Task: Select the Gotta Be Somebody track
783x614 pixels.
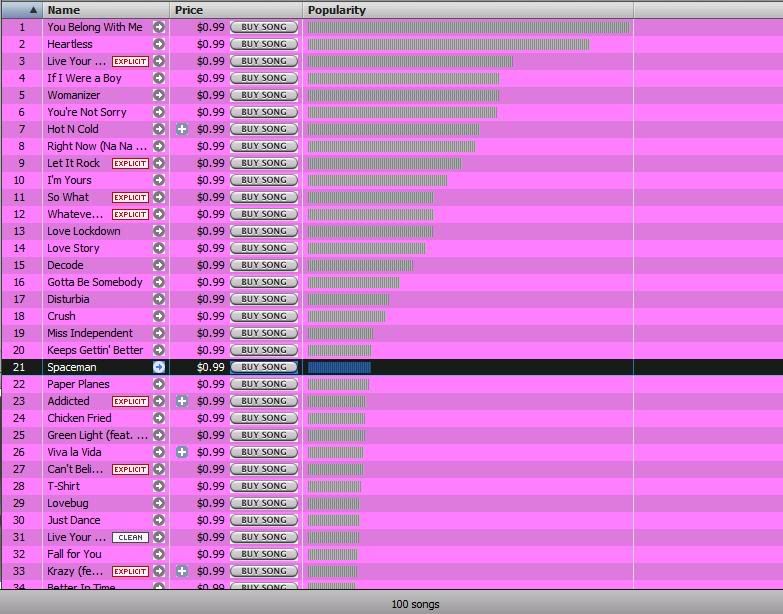Action: (94, 282)
